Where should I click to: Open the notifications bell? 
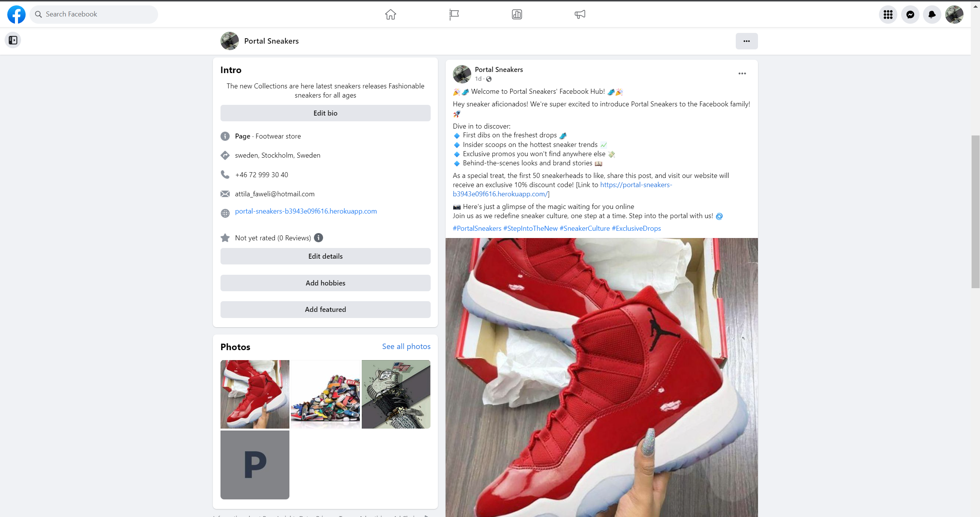pos(932,14)
